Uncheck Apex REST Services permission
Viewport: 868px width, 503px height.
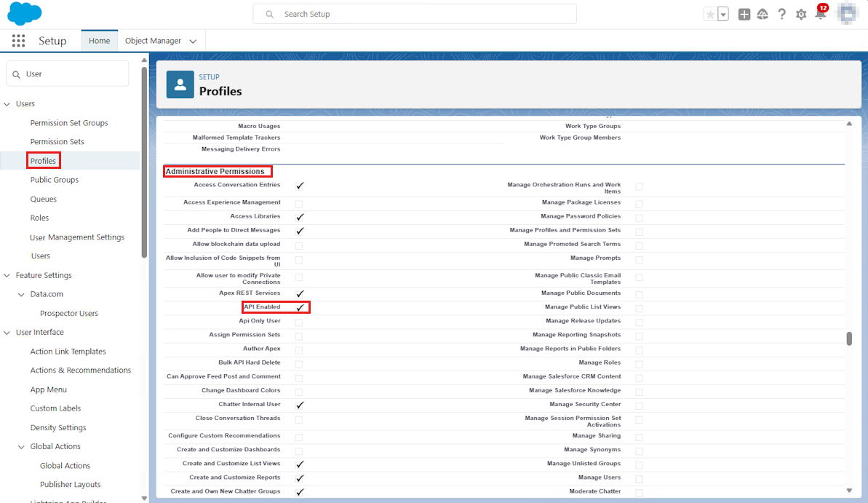tap(300, 293)
